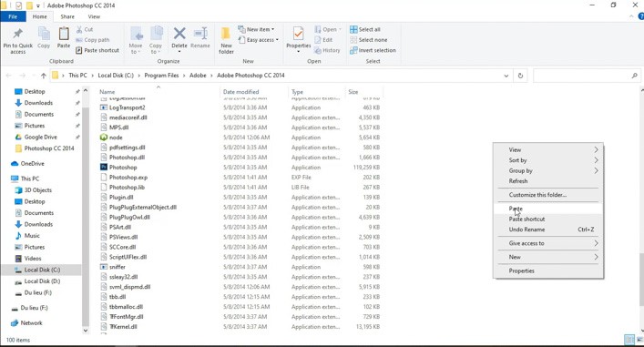Viewport: 644px width, 347px height.
Task: Switch to large icons view in the status bar
Action: click(639, 340)
